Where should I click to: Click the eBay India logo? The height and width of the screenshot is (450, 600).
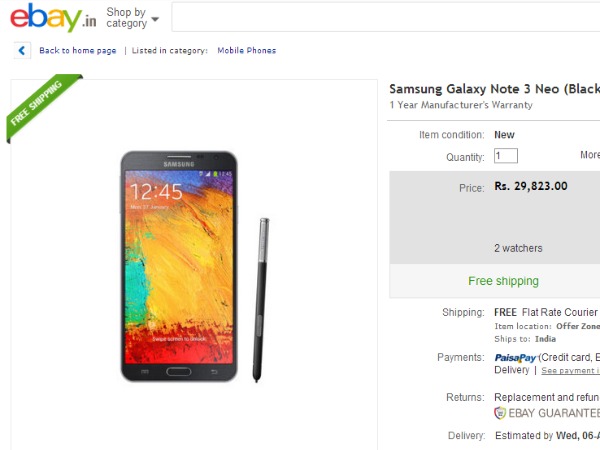click(x=52, y=18)
